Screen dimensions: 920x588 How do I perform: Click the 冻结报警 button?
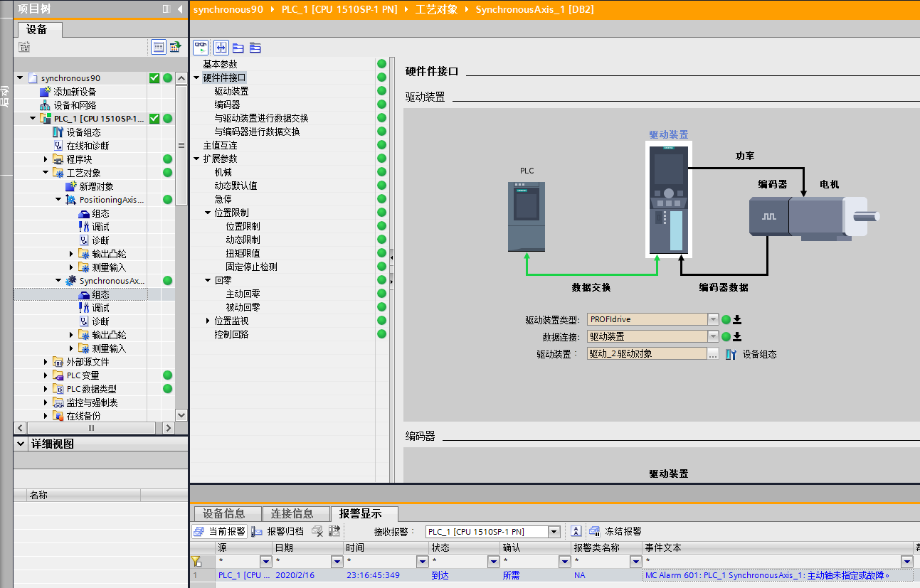point(615,531)
